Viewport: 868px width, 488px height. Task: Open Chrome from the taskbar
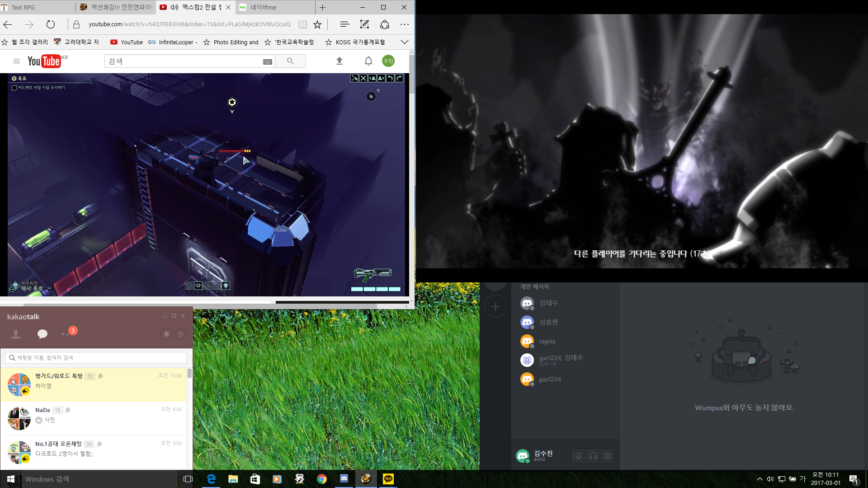click(x=322, y=479)
